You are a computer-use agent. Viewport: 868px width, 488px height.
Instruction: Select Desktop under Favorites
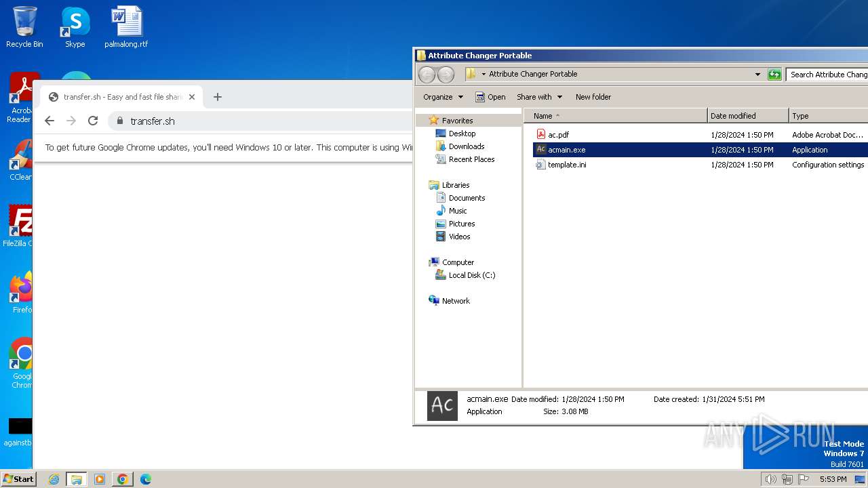coord(462,134)
